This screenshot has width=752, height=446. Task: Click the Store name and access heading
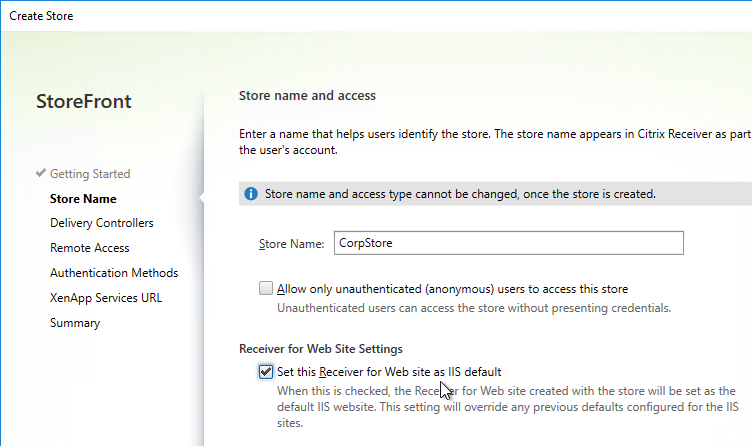point(307,95)
